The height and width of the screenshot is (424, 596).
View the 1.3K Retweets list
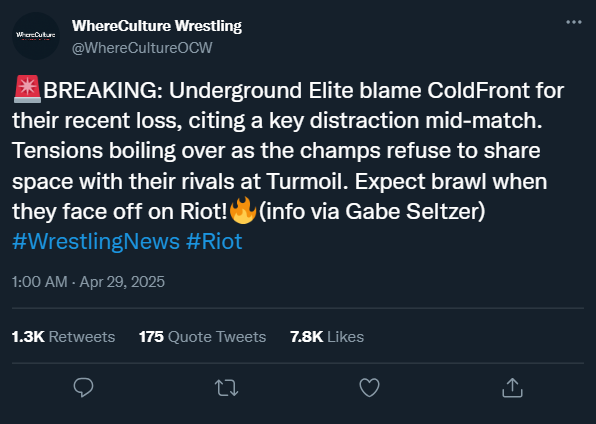(x=63, y=337)
